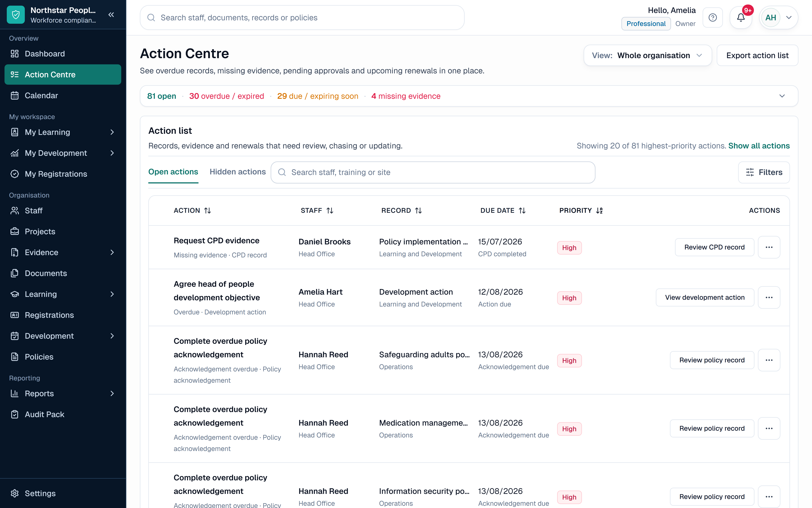Click the 30 overdue / expired summary
Viewport: 812px width, 508px height.
click(227, 96)
